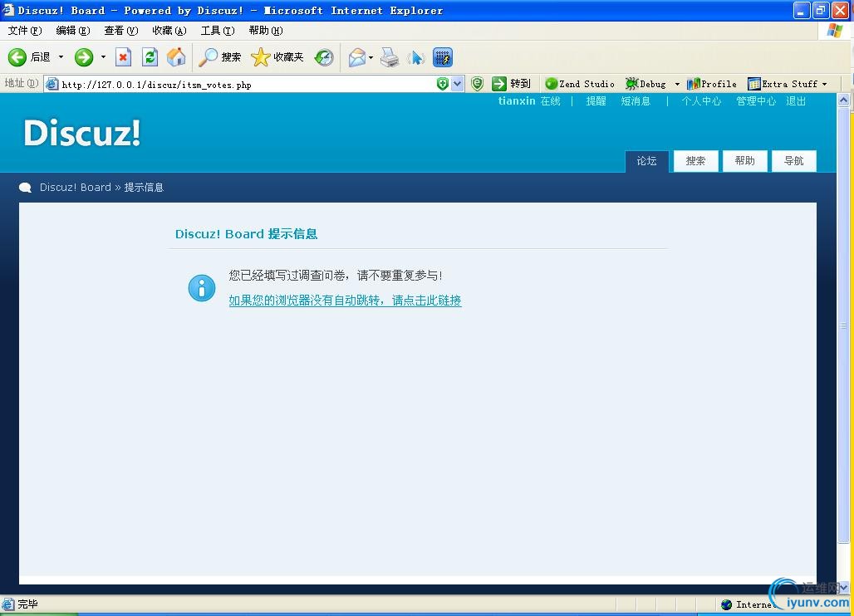Open the browsing History icon
Image resolution: width=854 pixels, height=616 pixels.
[324, 57]
